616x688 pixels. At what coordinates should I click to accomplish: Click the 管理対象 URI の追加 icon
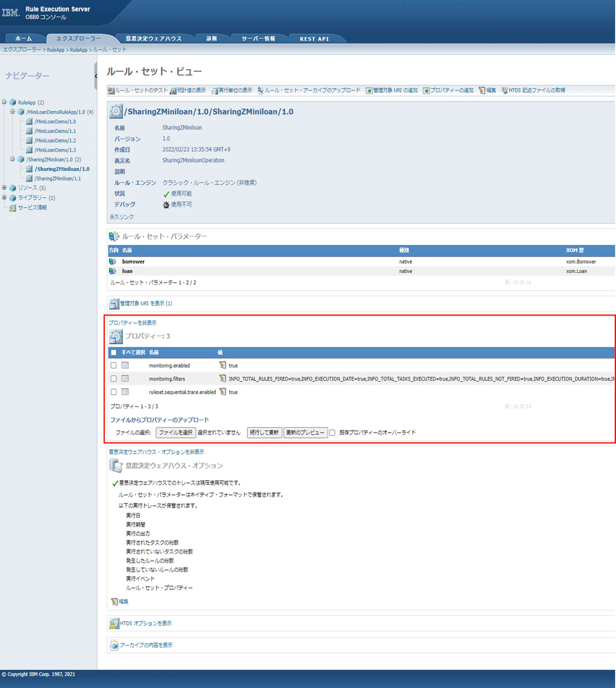(369, 90)
